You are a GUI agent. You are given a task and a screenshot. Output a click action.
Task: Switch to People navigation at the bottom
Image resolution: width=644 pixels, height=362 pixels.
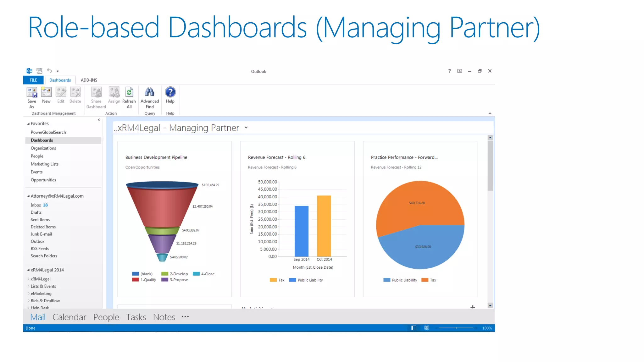click(x=106, y=317)
